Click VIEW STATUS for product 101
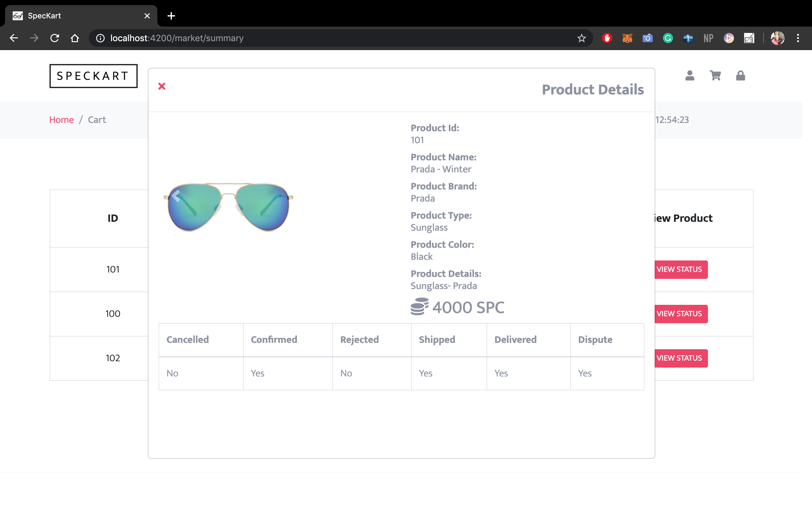The height and width of the screenshot is (507, 812). pyautogui.click(x=679, y=270)
